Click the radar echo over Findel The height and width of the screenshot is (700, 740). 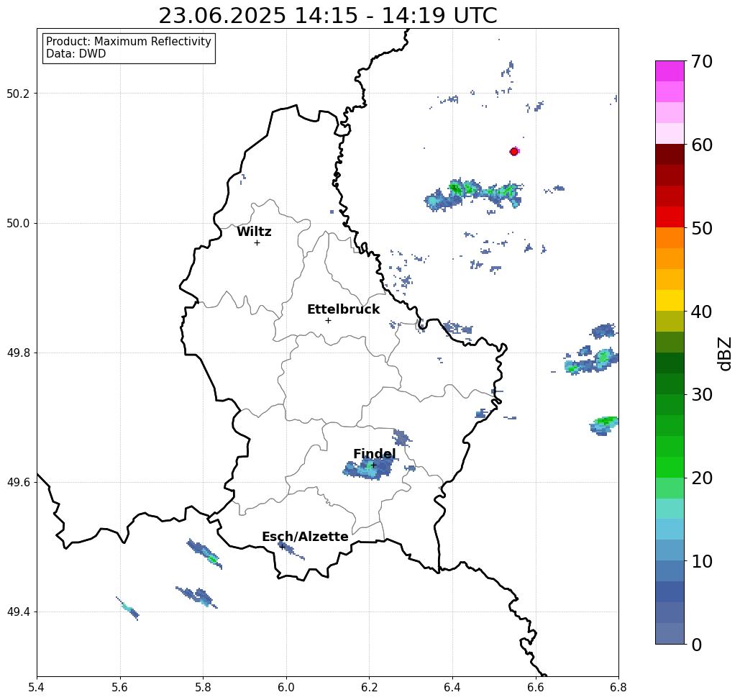point(368,469)
